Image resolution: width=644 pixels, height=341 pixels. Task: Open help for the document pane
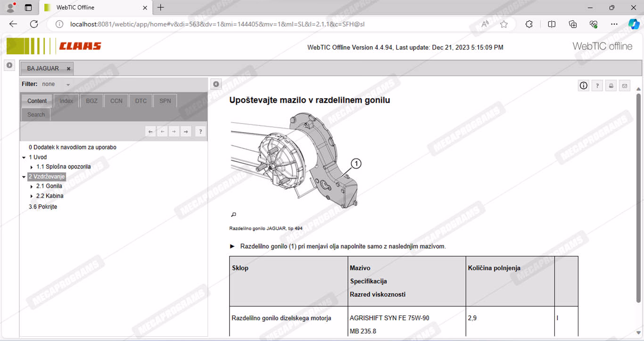click(597, 85)
